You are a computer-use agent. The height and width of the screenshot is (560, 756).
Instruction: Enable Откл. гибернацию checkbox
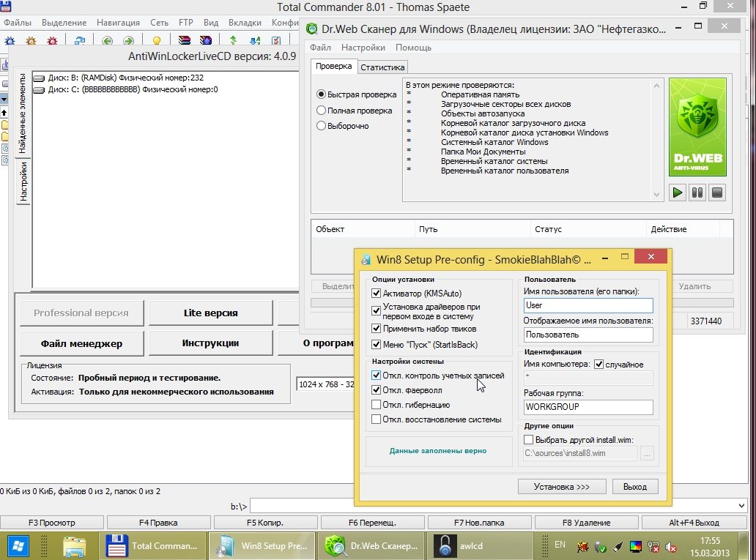click(x=377, y=405)
